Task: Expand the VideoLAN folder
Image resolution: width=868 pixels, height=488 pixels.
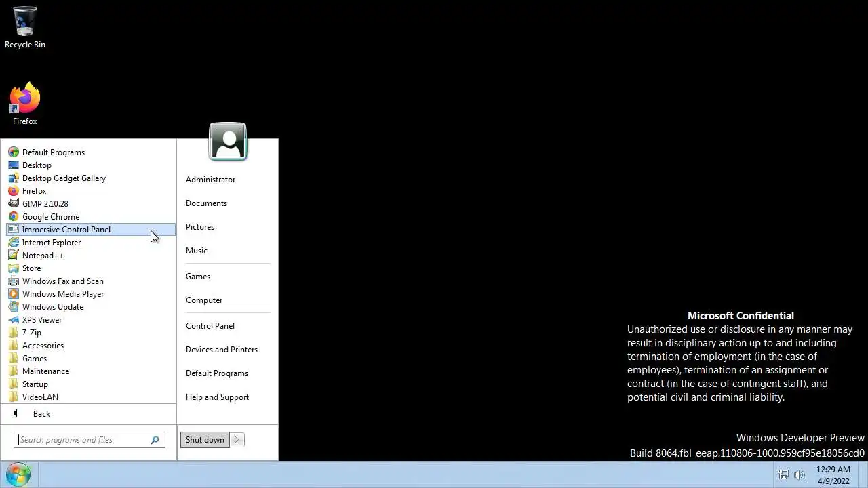Action: (x=92, y=397)
